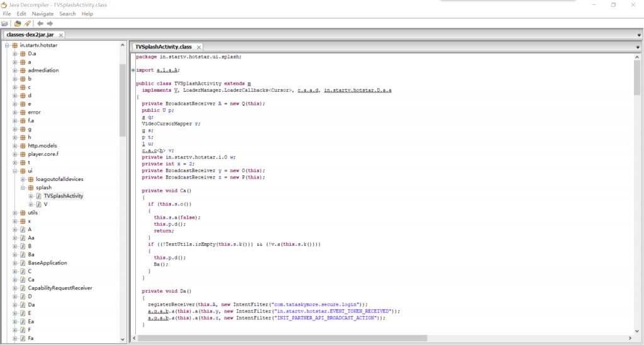Close the TVSplashActivity.class tab

199,47
